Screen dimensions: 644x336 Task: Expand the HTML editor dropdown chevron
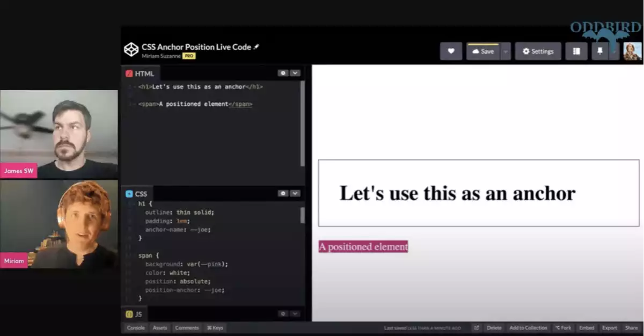(x=295, y=73)
